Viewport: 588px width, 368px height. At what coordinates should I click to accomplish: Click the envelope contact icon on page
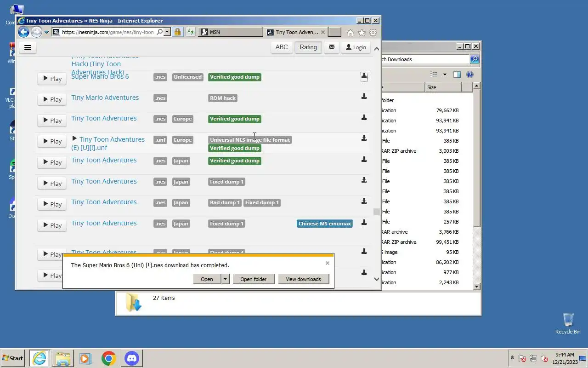pos(332,47)
